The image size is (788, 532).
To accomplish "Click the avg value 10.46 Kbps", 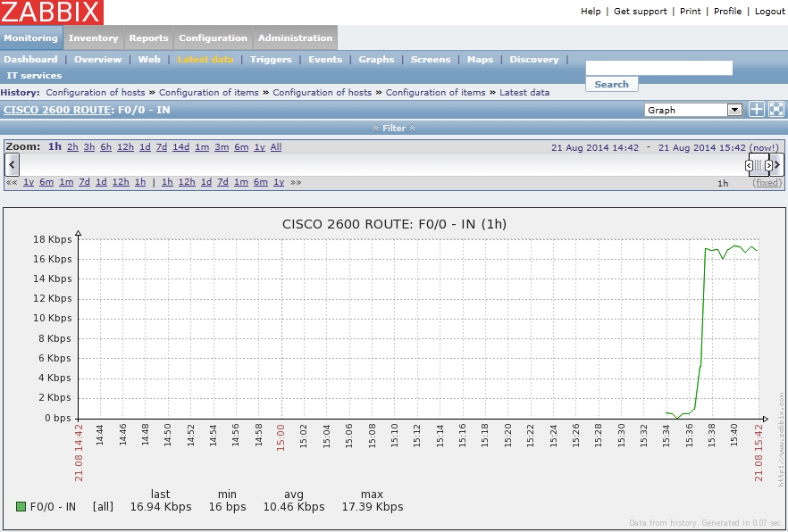I will 294,507.
